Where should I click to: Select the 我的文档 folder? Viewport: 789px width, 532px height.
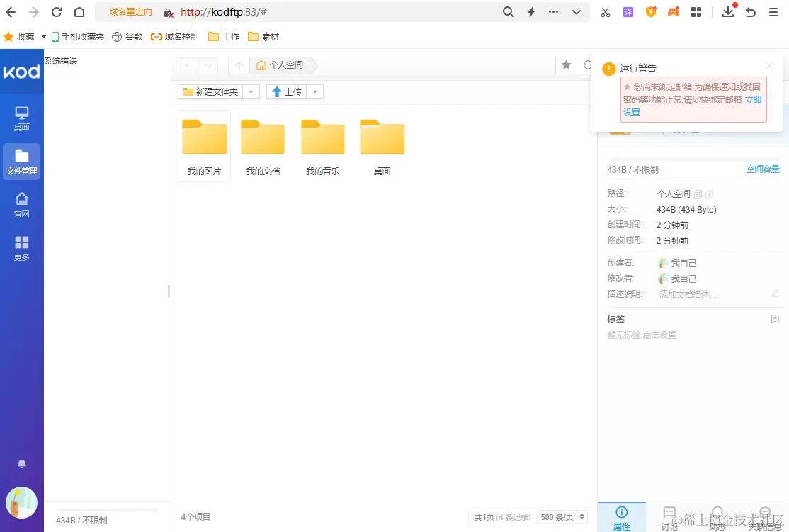coord(263,146)
